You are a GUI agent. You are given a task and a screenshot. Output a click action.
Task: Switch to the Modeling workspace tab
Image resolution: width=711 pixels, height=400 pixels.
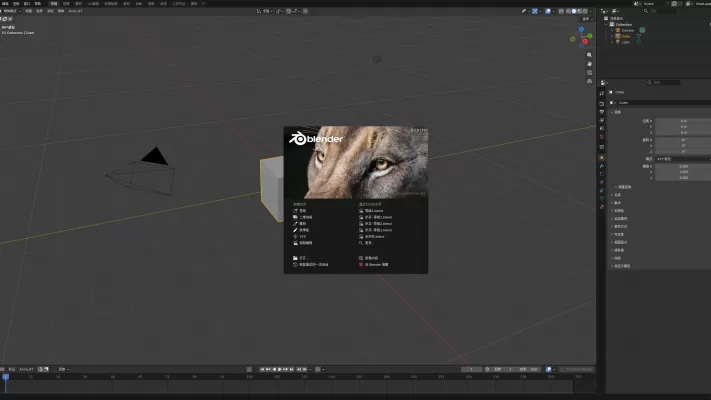coord(66,4)
